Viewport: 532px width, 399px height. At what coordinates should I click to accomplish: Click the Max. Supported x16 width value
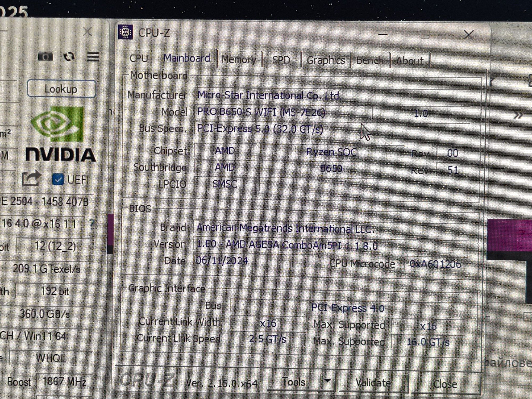coord(428,326)
